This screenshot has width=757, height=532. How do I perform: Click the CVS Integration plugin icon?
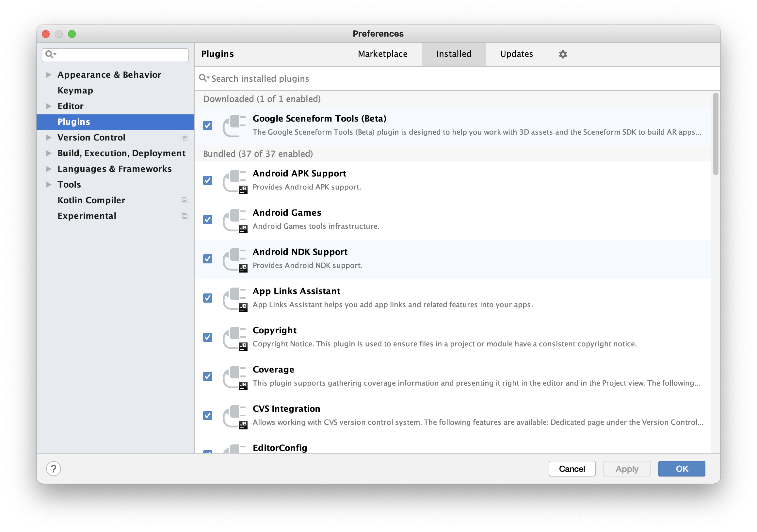click(234, 416)
